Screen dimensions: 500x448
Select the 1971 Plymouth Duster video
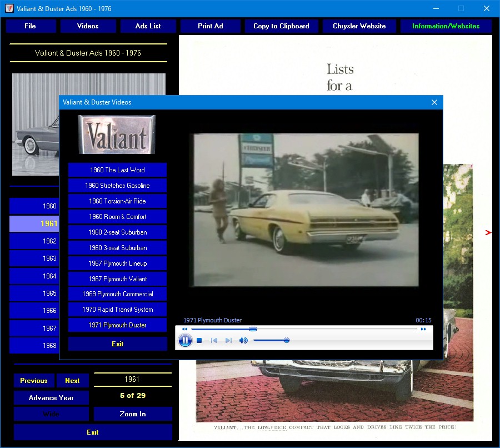coord(117,325)
